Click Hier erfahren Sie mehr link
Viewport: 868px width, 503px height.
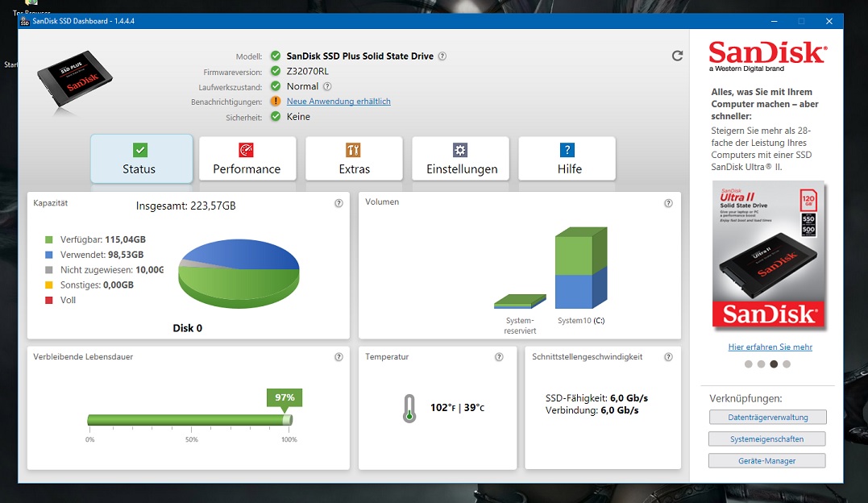pyautogui.click(x=770, y=347)
